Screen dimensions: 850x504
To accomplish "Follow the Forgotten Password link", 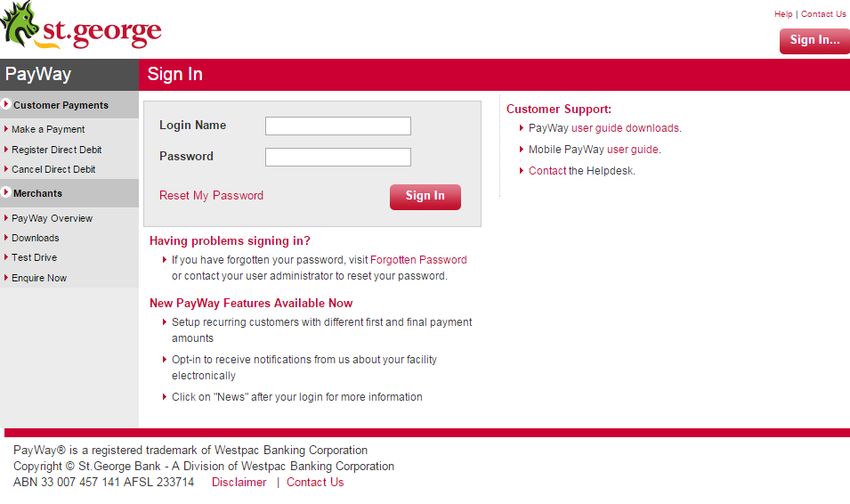I will 418,260.
